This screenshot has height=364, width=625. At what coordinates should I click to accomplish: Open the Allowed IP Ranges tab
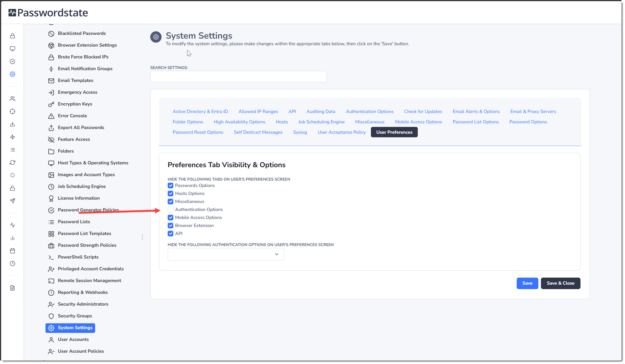[x=258, y=112]
